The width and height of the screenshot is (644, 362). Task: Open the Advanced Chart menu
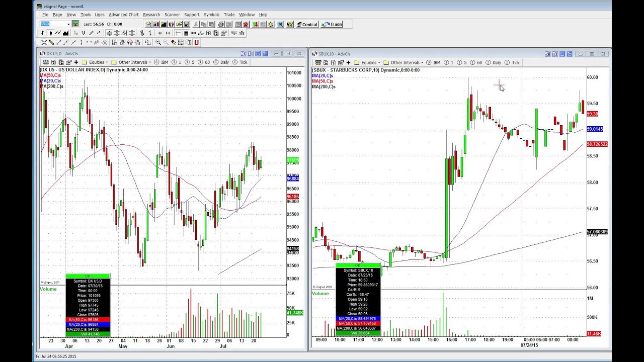point(124,15)
